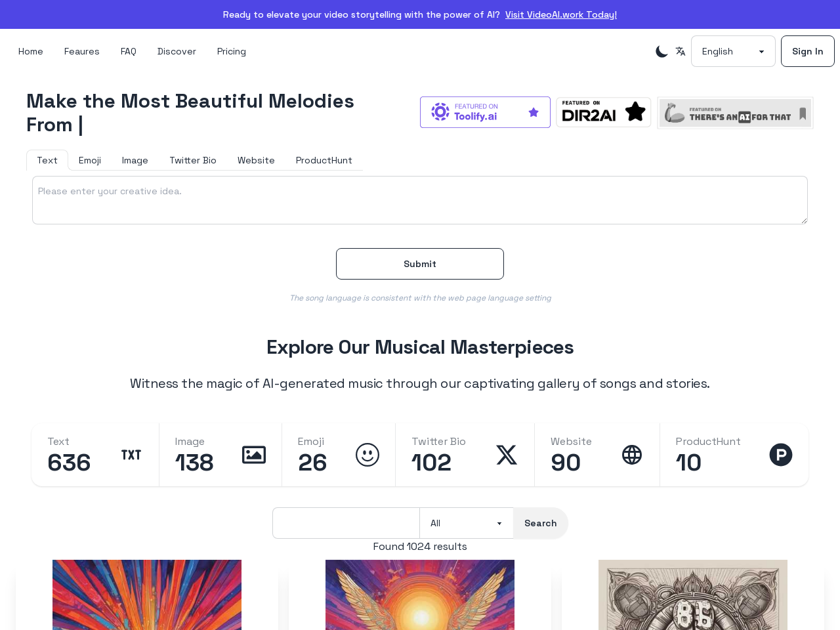This screenshot has width=840, height=630.
Task: Click the Sign In button
Action: click(x=807, y=51)
